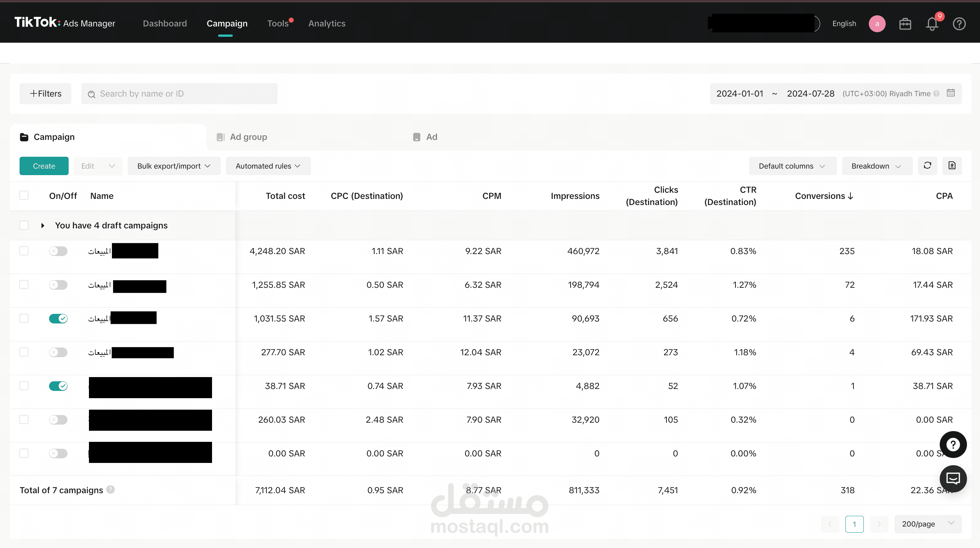Open the notifications bell icon
This screenshot has width=980, height=548.
pyautogui.click(x=932, y=24)
